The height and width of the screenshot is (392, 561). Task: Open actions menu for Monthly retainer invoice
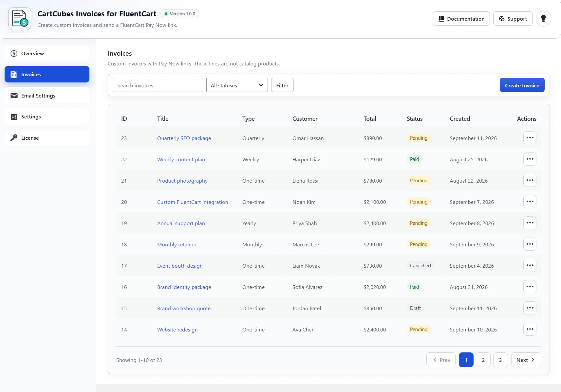[530, 244]
